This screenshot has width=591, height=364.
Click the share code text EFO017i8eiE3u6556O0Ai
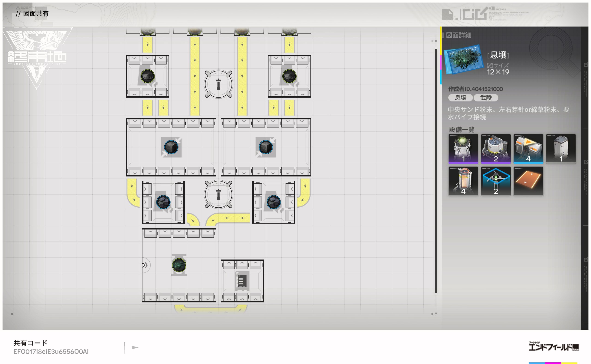[51, 352]
